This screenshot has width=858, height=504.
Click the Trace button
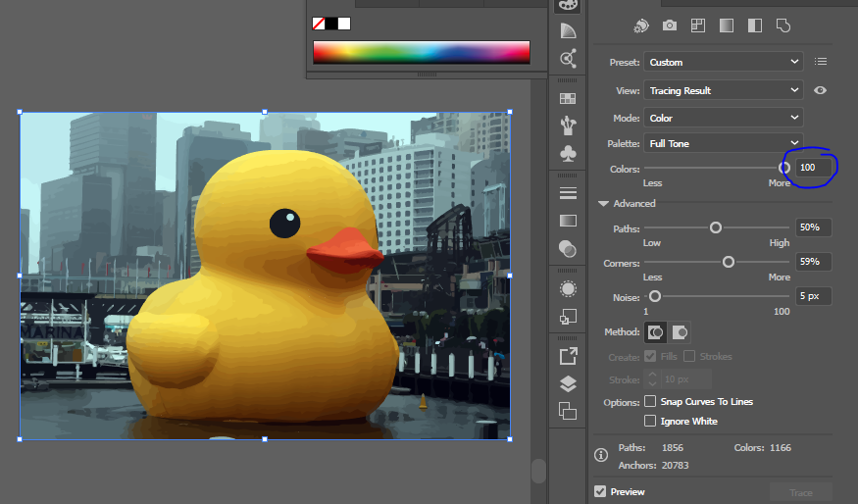click(800, 493)
